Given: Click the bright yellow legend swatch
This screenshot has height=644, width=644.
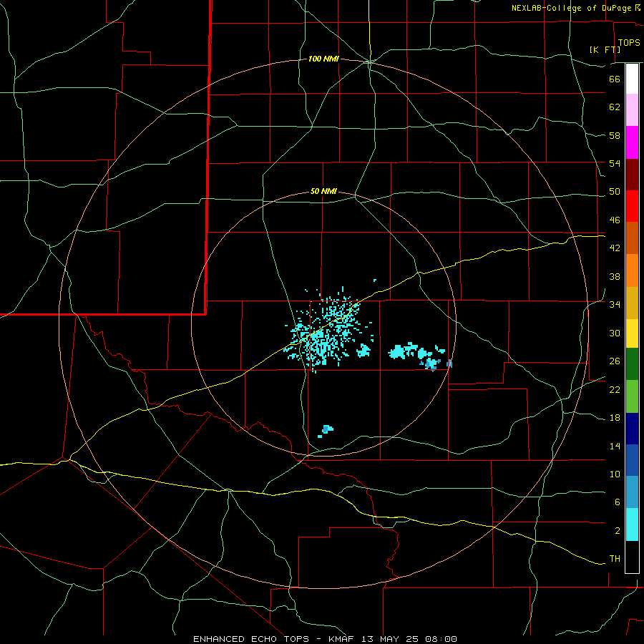Looking at the screenshot, I should point(632,333).
